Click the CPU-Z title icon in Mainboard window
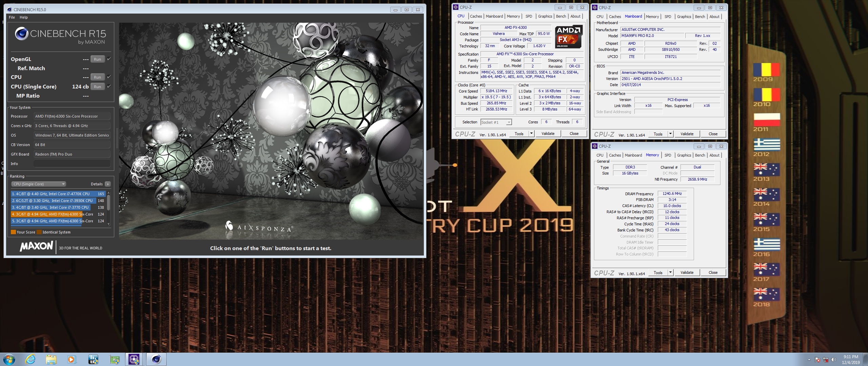 coord(595,7)
